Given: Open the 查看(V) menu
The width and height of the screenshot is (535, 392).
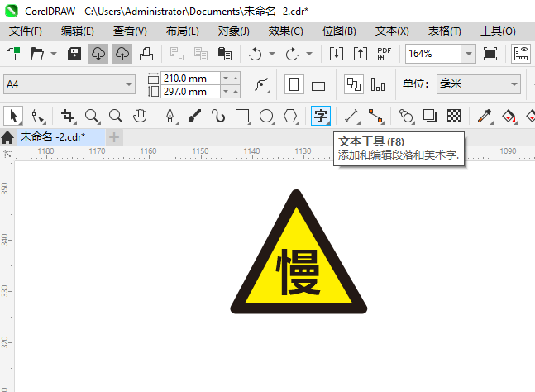Looking at the screenshot, I should [130, 31].
